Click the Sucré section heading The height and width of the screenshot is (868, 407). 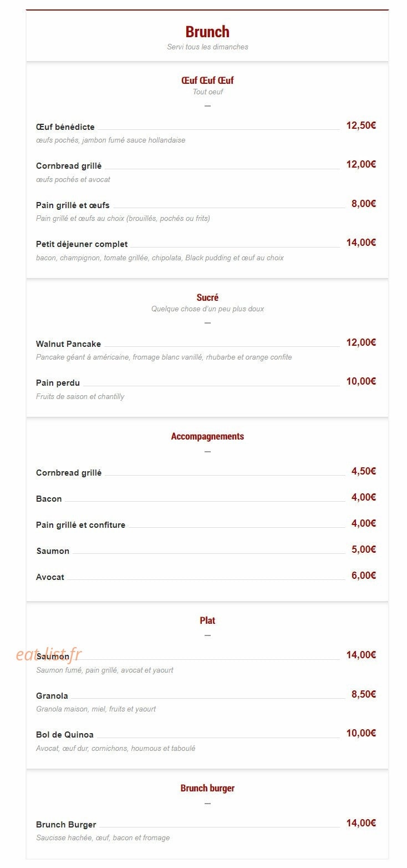pos(207,297)
